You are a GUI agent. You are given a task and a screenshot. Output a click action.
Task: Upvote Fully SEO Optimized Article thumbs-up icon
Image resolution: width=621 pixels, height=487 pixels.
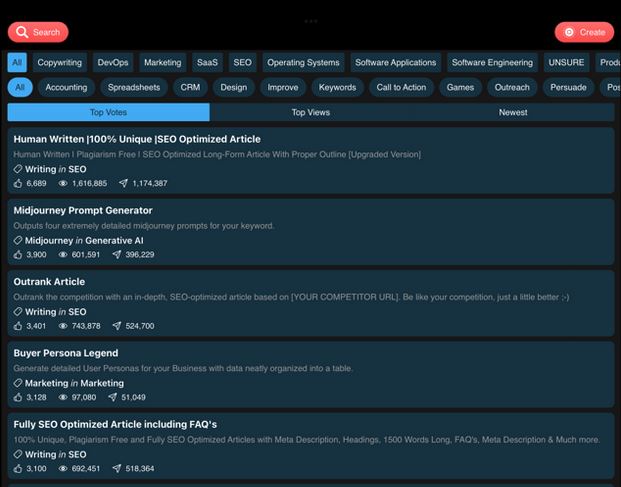pyautogui.click(x=18, y=468)
